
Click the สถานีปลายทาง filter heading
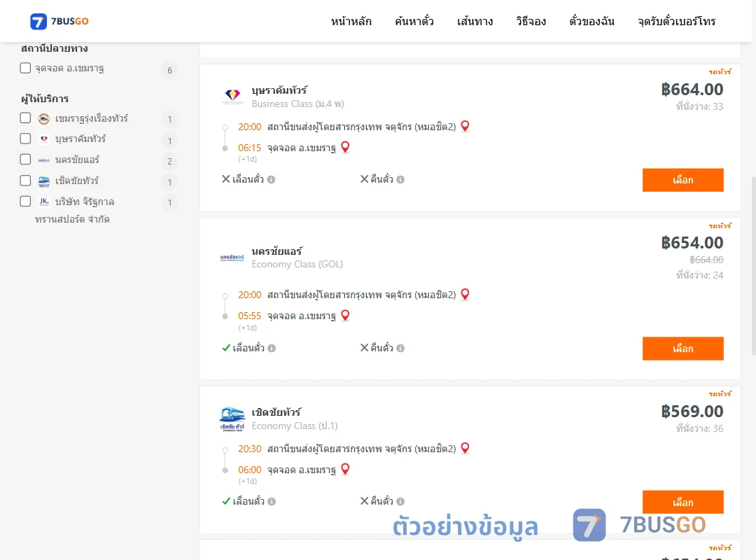pos(54,48)
